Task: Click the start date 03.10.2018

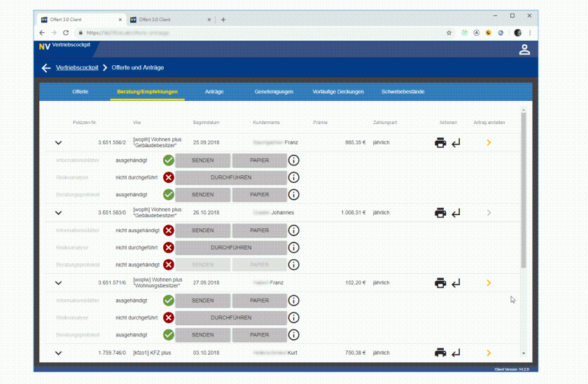Action: click(206, 353)
